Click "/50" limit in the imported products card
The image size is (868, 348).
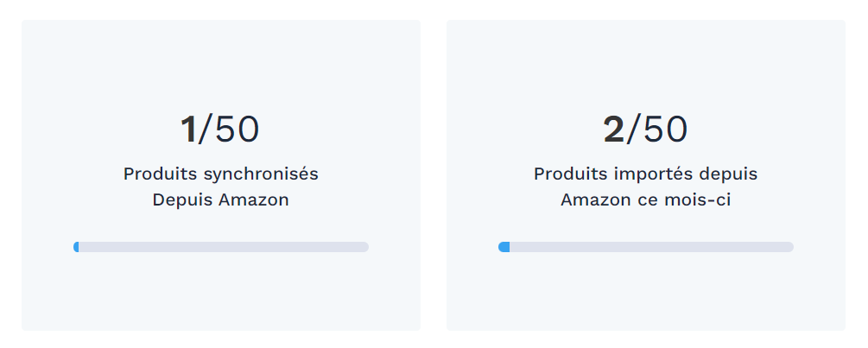(x=657, y=130)
